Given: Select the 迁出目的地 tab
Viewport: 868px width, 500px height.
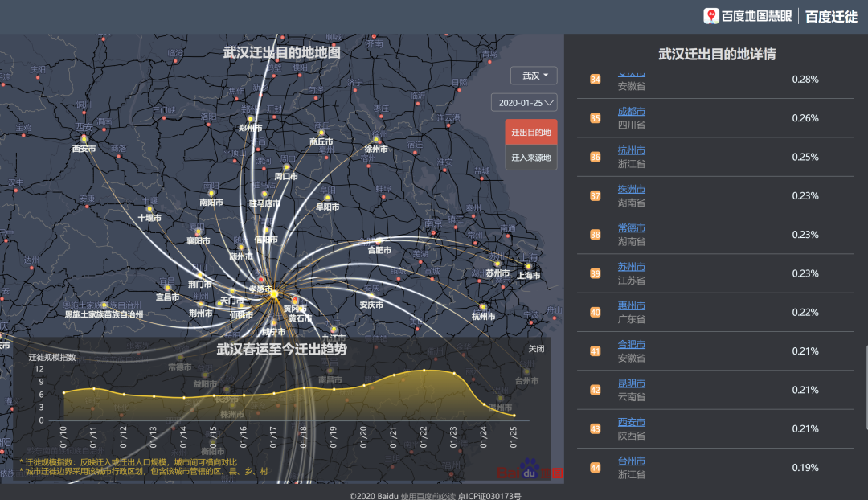Looking at the screenshot, I should (x=531, y=133).
